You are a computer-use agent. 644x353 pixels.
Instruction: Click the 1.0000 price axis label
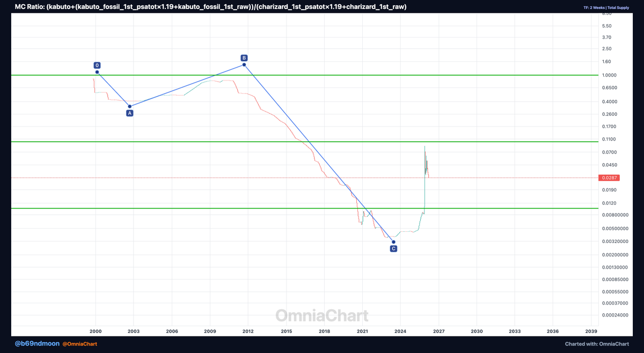(x=610, y=76)
